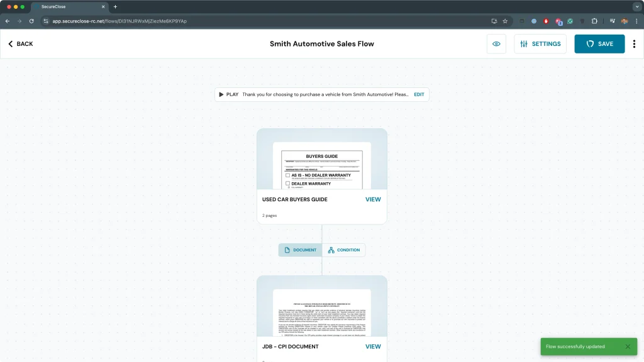Image resolution: width=644 pixels, height=362 pixels.
Task: View the JDB - CPI Document
Action: click(x=373, y=346)
